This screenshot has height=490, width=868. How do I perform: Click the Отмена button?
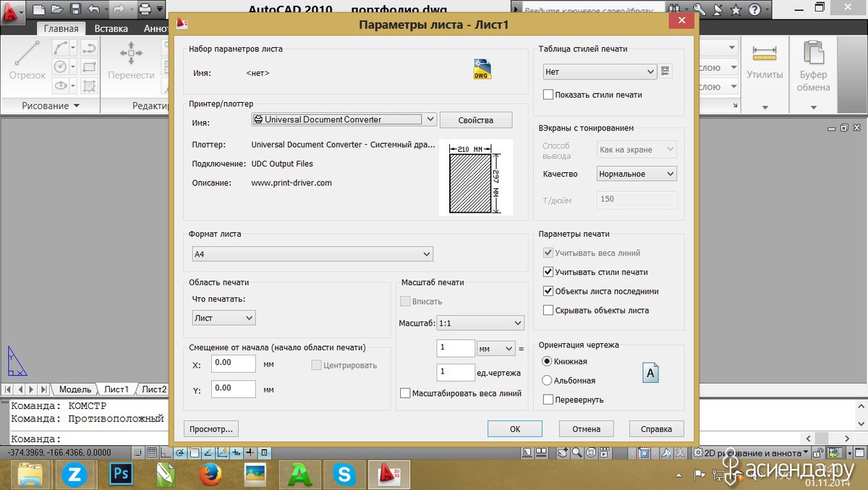[587, 429]
